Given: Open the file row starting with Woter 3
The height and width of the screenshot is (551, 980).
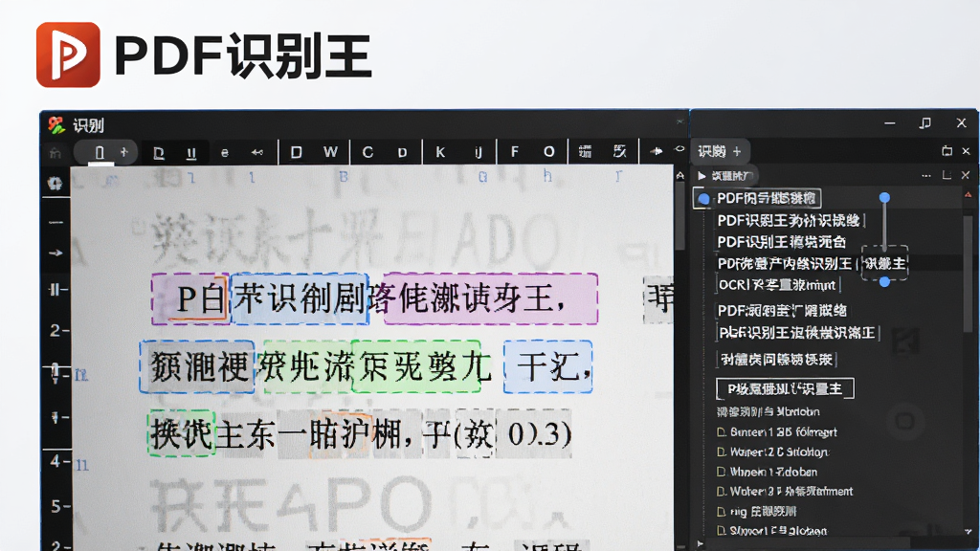Looking at the screenshot, I should pos(785,492).
